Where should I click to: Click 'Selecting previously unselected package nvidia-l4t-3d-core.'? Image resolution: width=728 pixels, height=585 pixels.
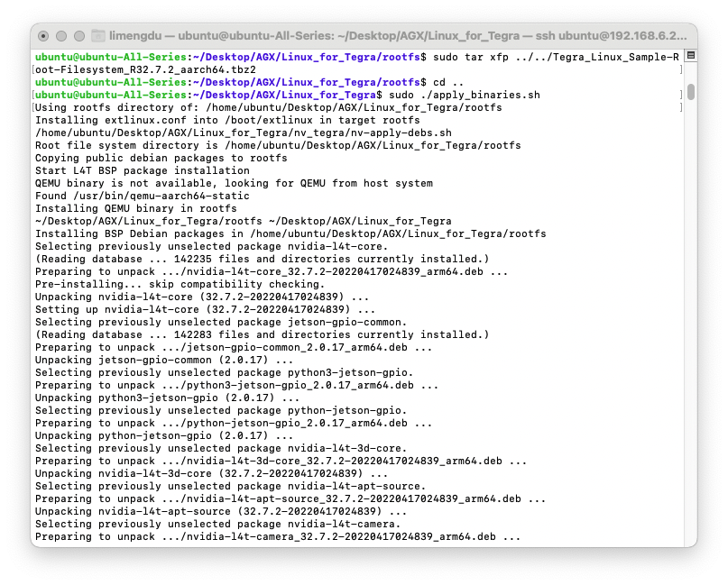[221, 448]
